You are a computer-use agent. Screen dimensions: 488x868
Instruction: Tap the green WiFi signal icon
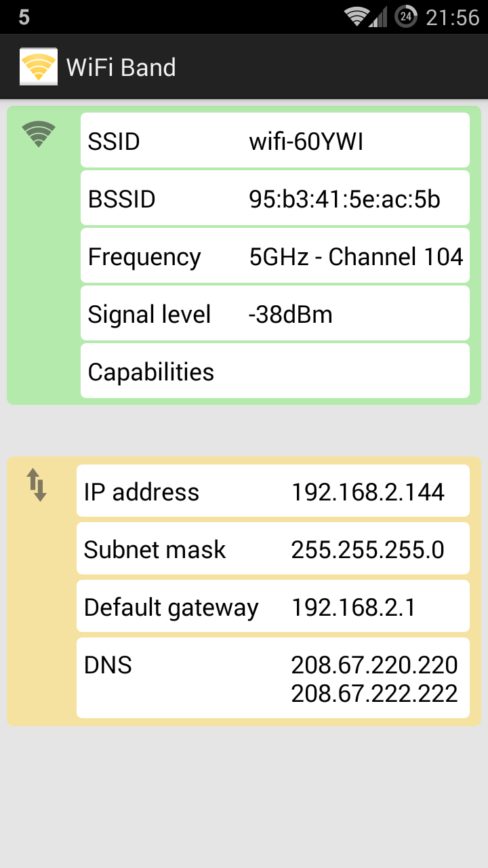(x=39, y=134)
